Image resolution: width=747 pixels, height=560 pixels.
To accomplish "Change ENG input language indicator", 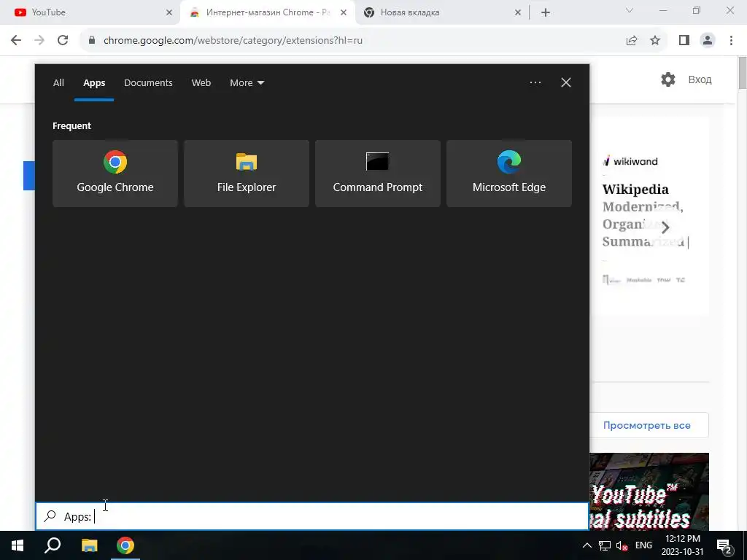I will click(x=643, y=545).
